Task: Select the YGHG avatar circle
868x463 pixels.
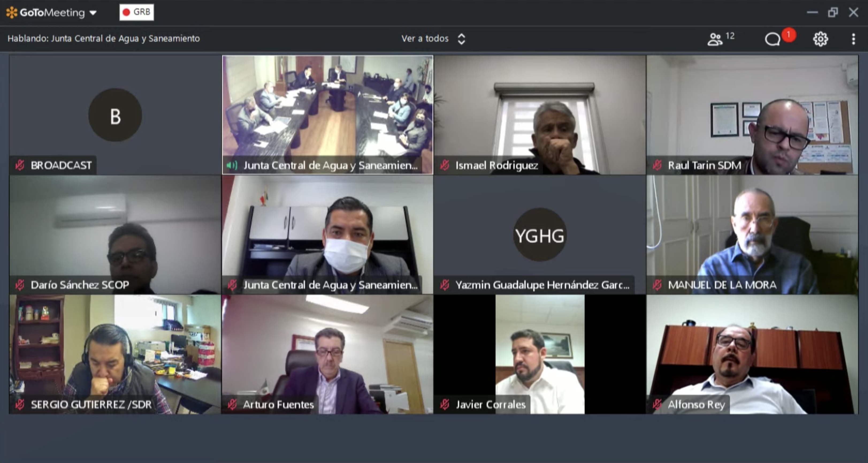Action: [540, 235]
